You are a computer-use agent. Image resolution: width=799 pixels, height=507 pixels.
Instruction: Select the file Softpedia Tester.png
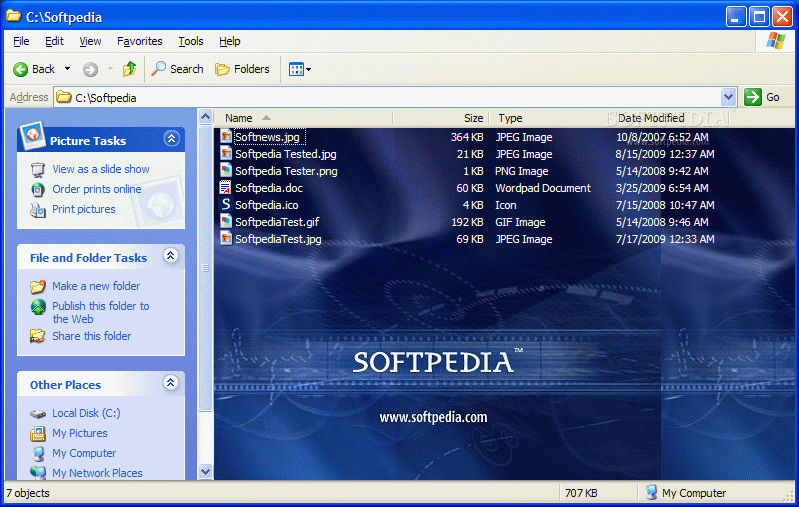click(286, 171)
